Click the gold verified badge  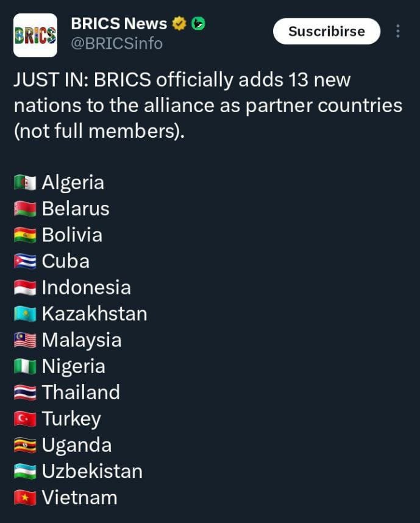click(179, 24)
